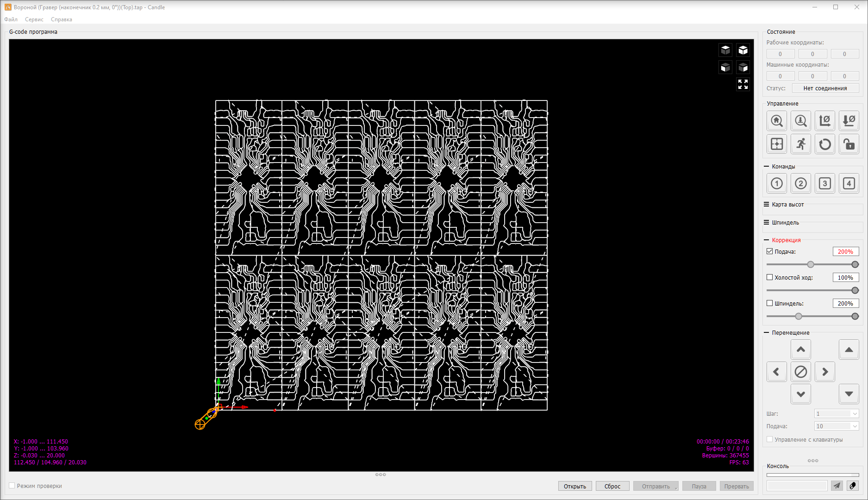868x500 pixels.
Task: Click the Открыть button
Action: coord(575,486)
